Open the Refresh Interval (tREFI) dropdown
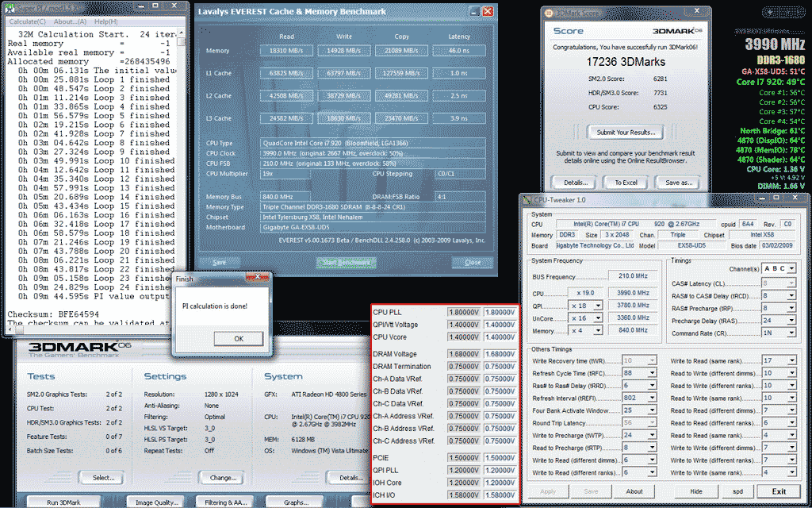This screenshot has height=508, width=812. coord(639,398)
